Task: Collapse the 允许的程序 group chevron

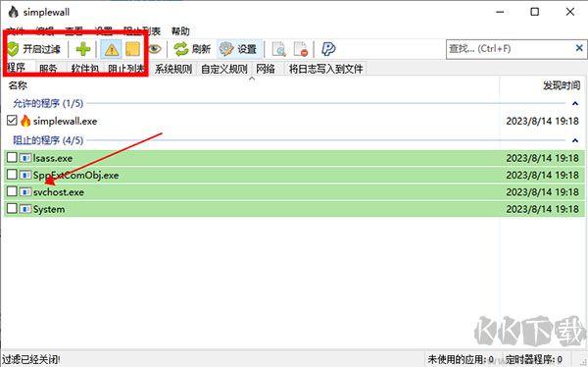Action: click(575, 103)
